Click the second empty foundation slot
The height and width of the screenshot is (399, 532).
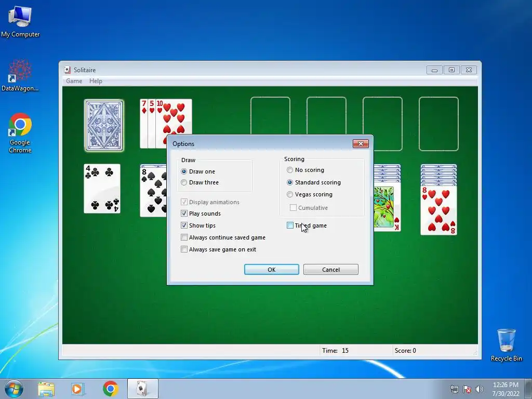click(326, 115)
